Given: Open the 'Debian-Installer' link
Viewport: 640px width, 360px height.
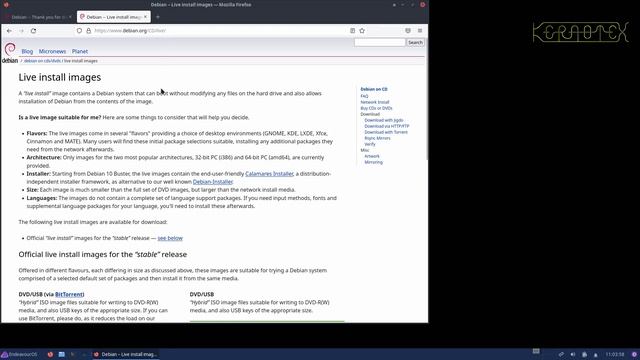Looking at the screenshot, I should (x=213, y=182).
